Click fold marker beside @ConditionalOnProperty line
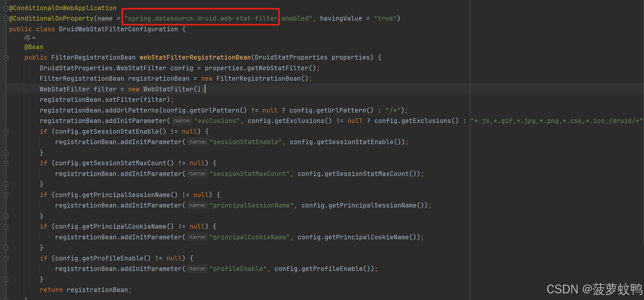This screenshot has width=644, height=300. 6,18
